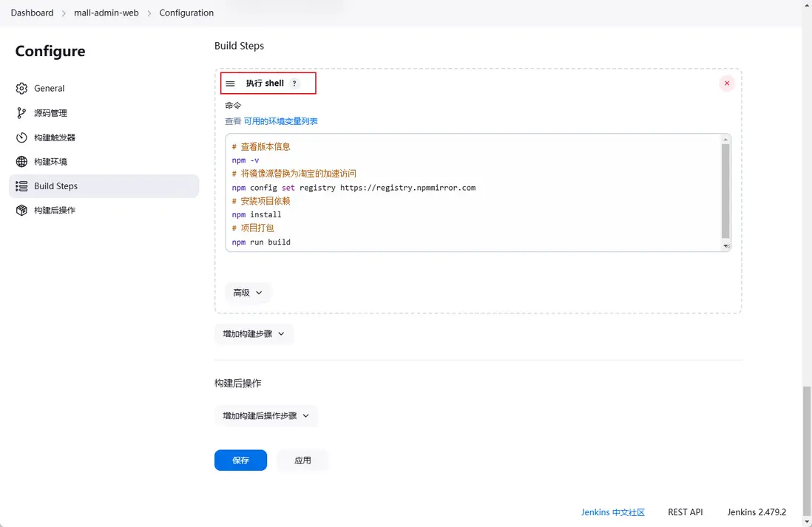The image size is (812, 527).
Task: Click the command editor scroll up arrow
Action: tap(725, 139)
